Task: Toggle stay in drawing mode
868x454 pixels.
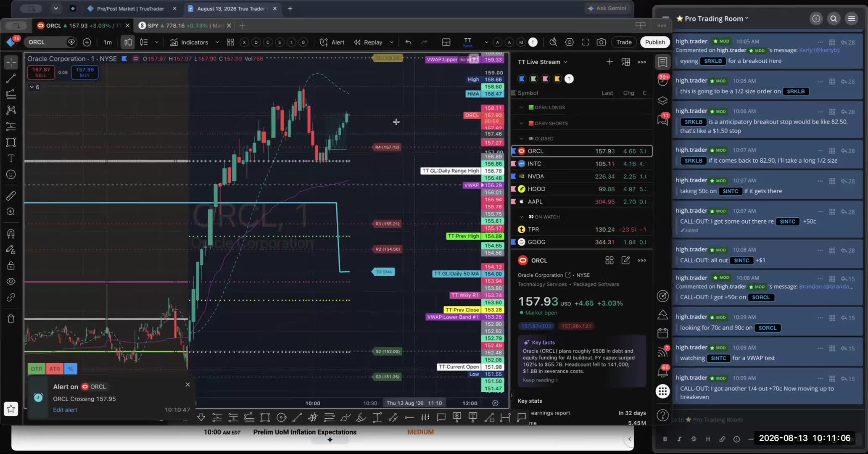Action: 11,250
